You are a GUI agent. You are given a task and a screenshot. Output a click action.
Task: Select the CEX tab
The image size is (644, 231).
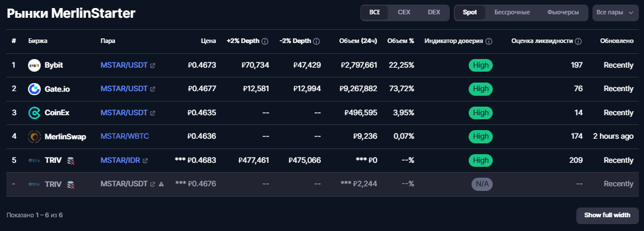click(x=404, y=13)
